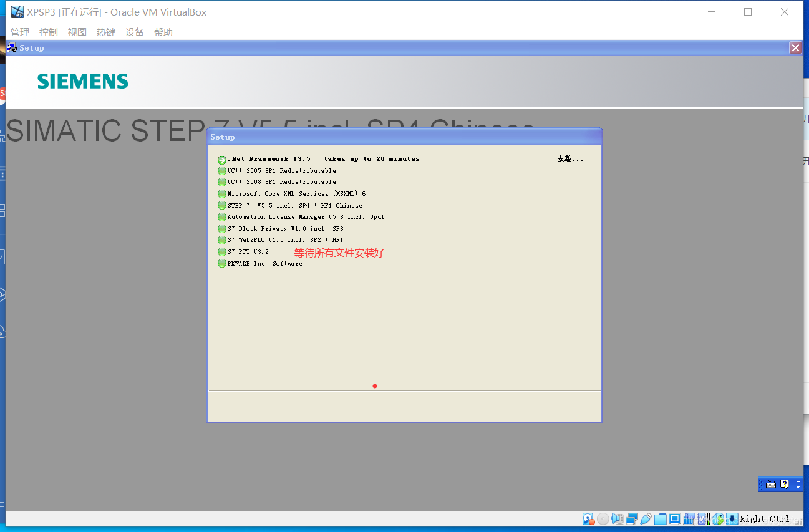
Task: Click the inner Setup dialog title bar
Action: point(404,137)
